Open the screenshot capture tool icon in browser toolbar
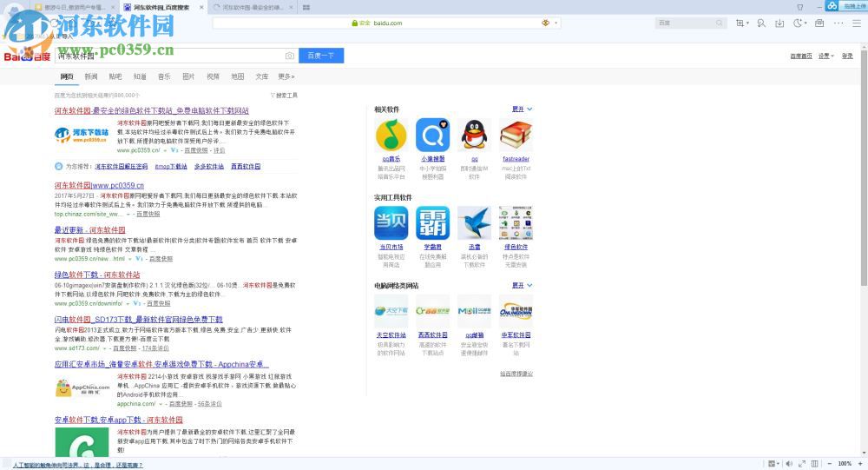This screenshot has width=868, height=470. click(x=740, y=23)
